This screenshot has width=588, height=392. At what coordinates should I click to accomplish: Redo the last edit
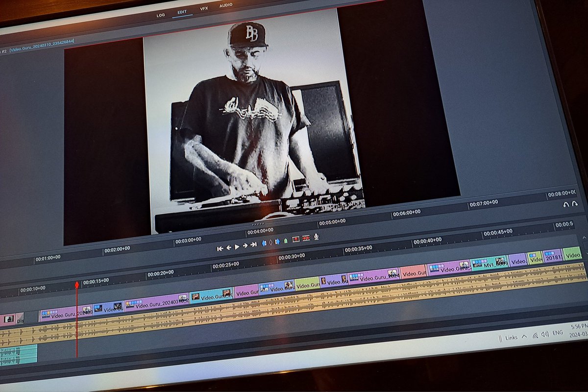coord(574,203)
